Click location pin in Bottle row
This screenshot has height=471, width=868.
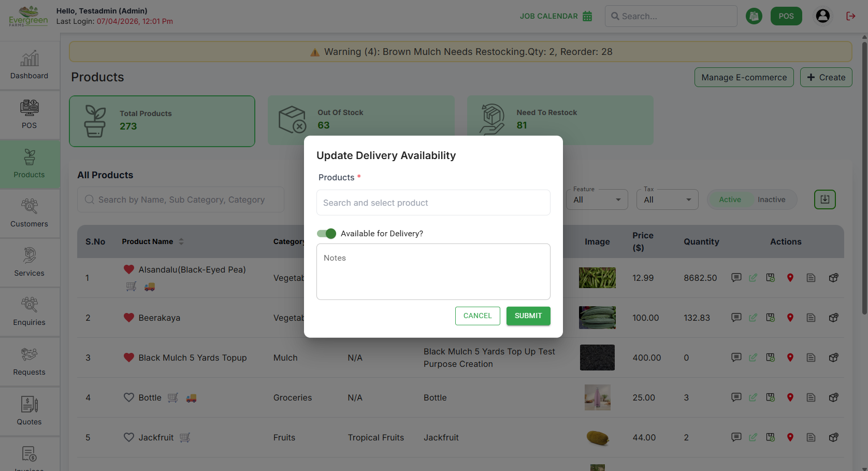tap(790, 397)
